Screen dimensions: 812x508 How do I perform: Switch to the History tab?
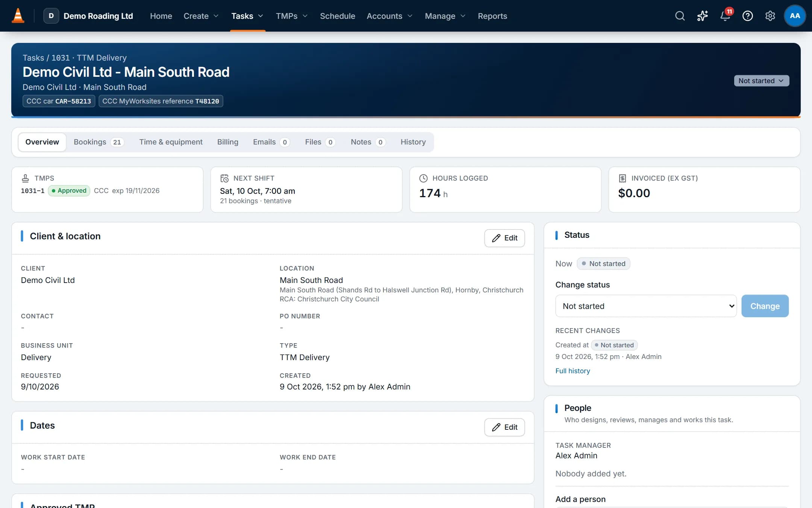pyautogui.click(x=413, y=142)
